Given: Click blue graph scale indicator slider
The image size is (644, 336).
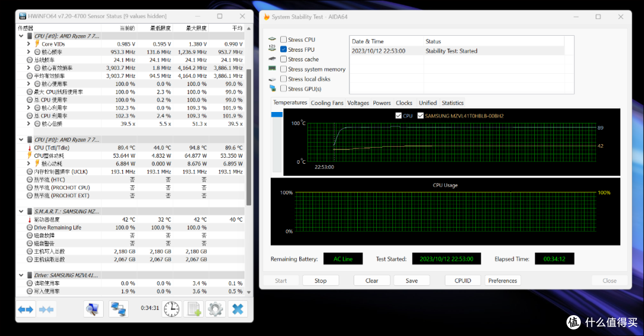Looking at the screenshot, I should 277,114.
